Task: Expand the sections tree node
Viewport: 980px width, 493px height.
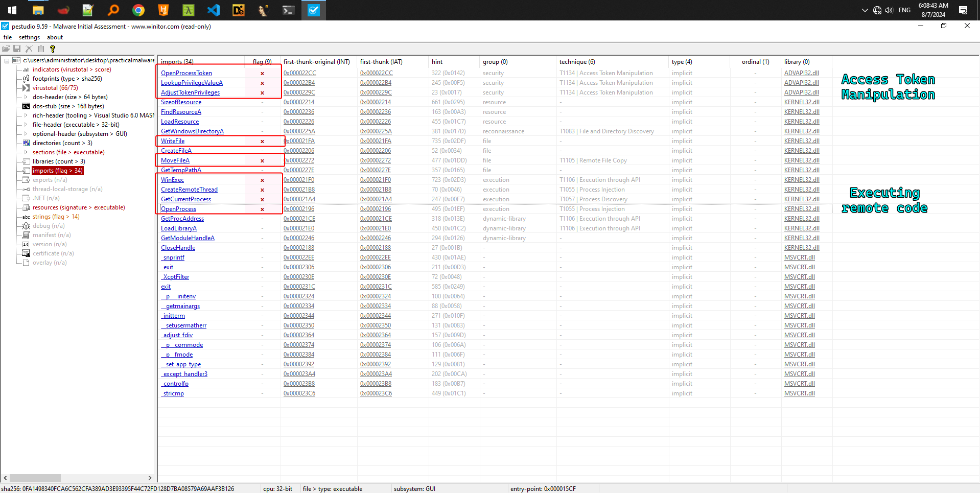Action: [26, 152]
